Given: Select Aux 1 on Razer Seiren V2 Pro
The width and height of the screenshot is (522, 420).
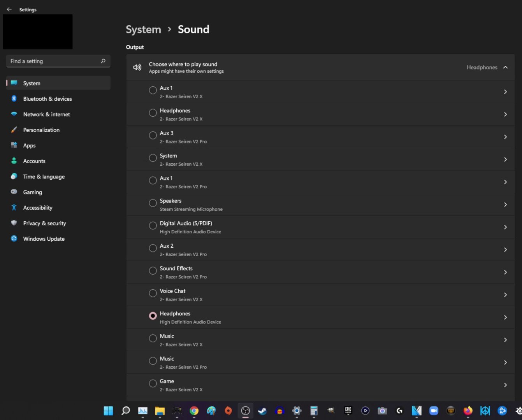Looking at the screenshot, I should coord(153,180).
